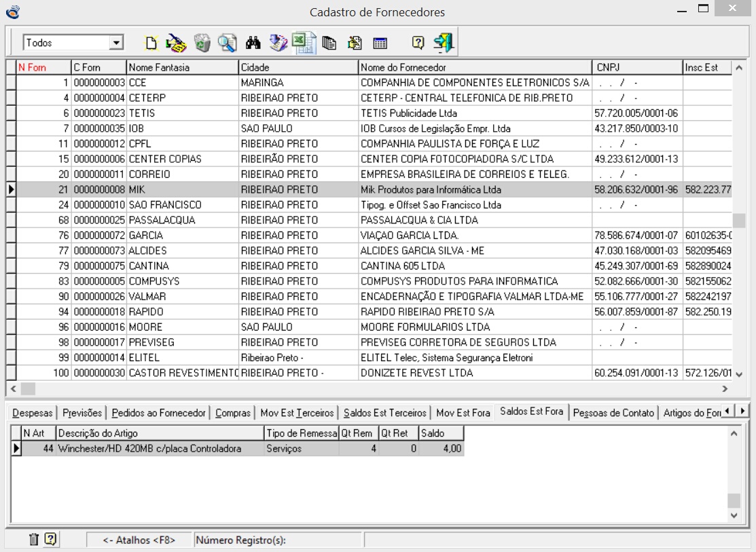
Task: Click the lower grid scroll-down arrow
Action: click(734, 515)
